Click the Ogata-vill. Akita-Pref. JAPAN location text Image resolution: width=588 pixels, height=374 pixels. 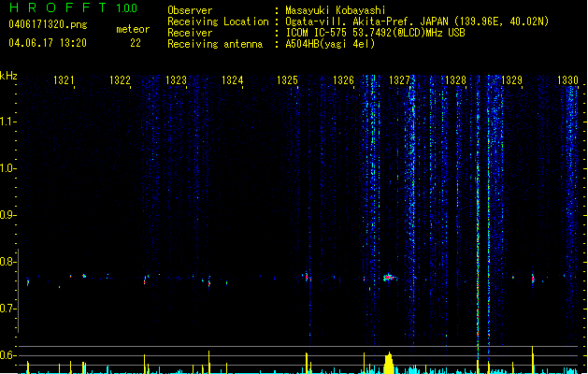point(417,22)
